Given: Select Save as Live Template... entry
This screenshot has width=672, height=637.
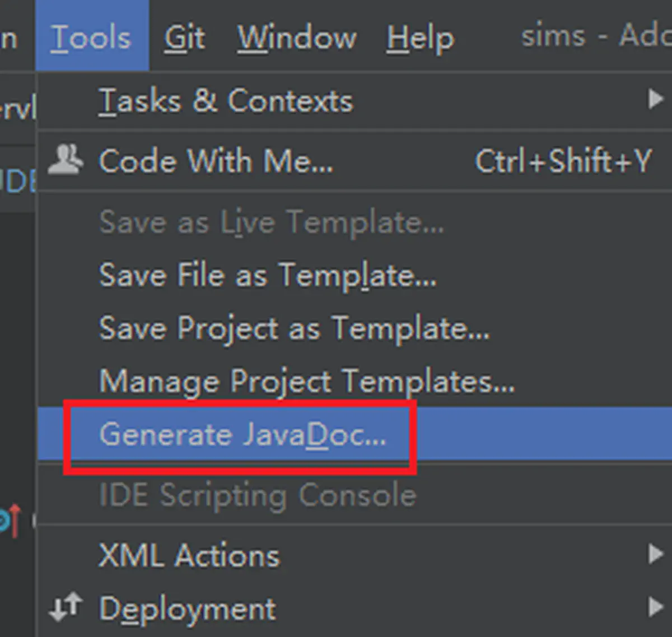Looking at the screenshot, I should [x=355, y=222].
